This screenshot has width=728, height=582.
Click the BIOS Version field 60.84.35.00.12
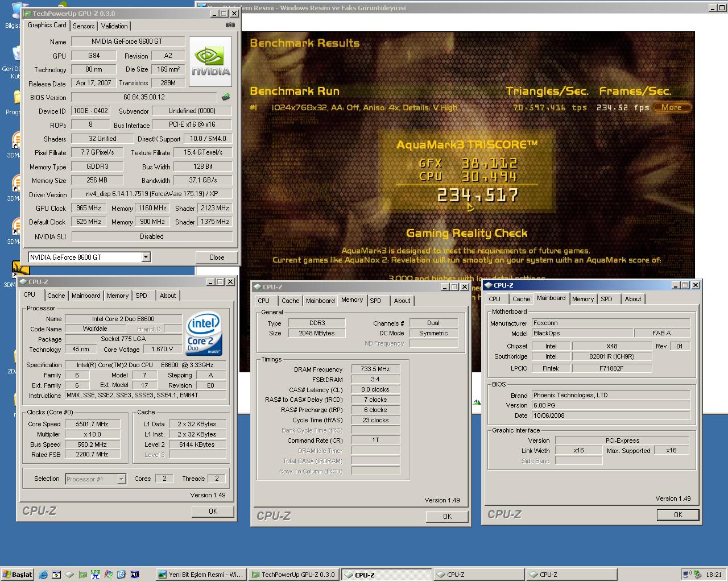(144, 97)
